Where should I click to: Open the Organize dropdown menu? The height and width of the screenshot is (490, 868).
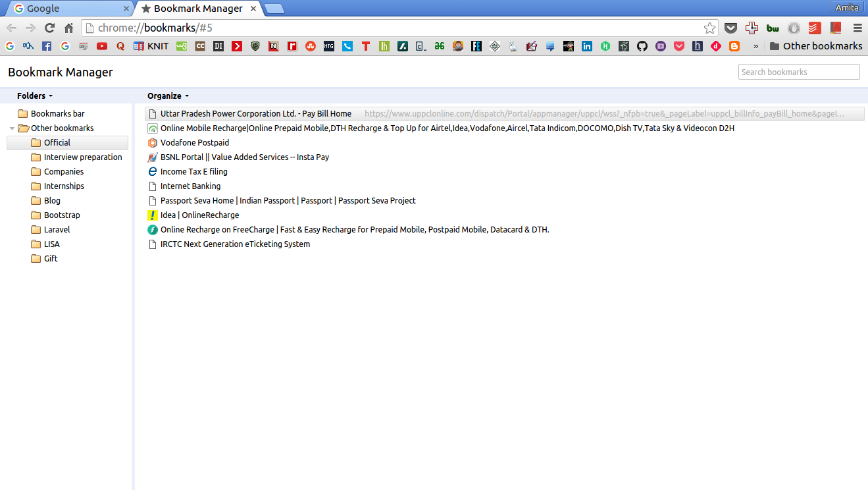tap(168, 96)
